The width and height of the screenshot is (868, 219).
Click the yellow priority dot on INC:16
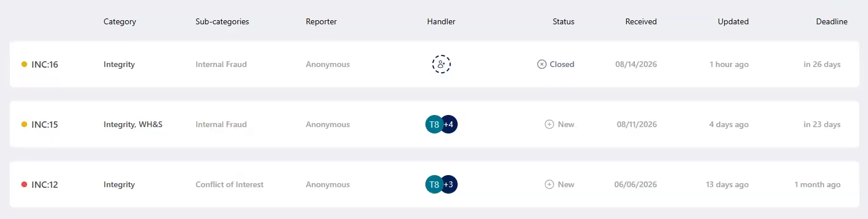pos(24,64)
